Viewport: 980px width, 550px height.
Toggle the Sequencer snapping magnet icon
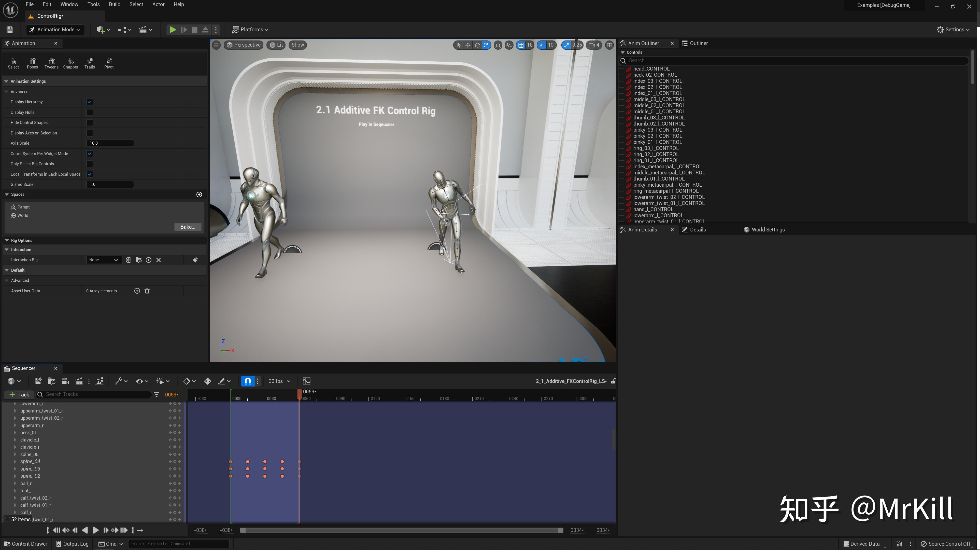click(248, 381)
